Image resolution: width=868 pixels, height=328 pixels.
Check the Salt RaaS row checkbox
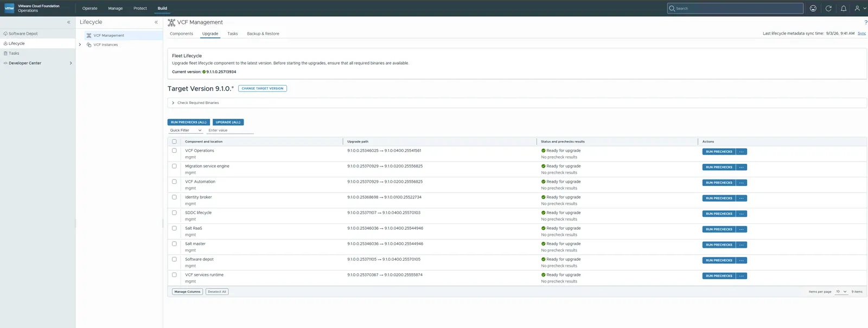tap(174, 228)
